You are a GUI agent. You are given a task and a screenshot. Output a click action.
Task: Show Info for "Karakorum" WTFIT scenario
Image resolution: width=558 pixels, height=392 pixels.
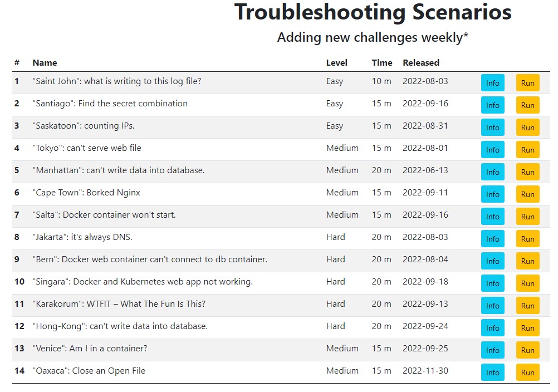[492, 306]
